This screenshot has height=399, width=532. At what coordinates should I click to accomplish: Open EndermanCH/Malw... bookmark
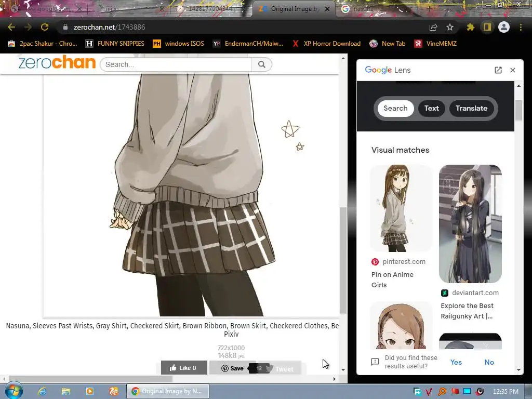click(248, 44)
